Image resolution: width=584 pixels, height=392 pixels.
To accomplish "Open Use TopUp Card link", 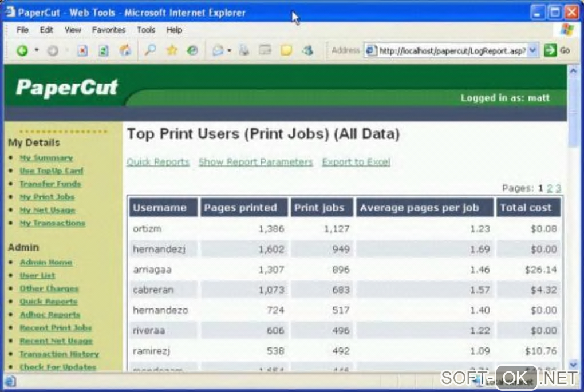I will click(52, 171).
